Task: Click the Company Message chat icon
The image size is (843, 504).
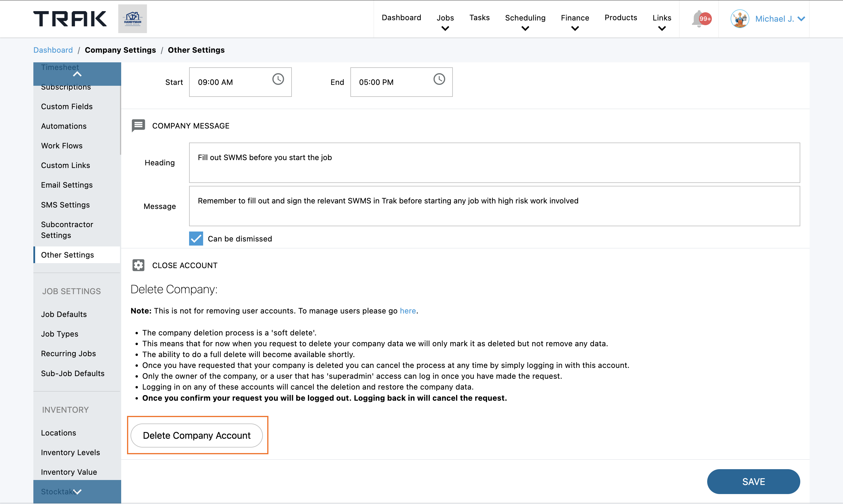Action: click(x=138, y=126)
